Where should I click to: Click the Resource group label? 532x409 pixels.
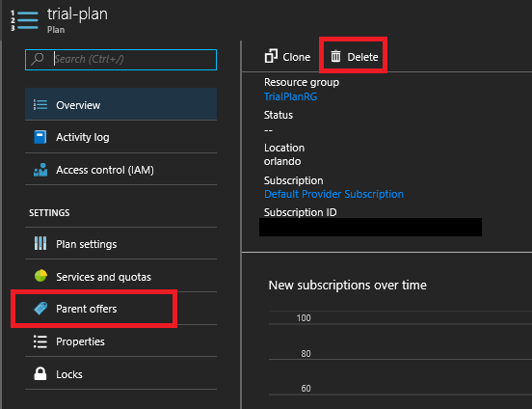click(x=302, y=82)
